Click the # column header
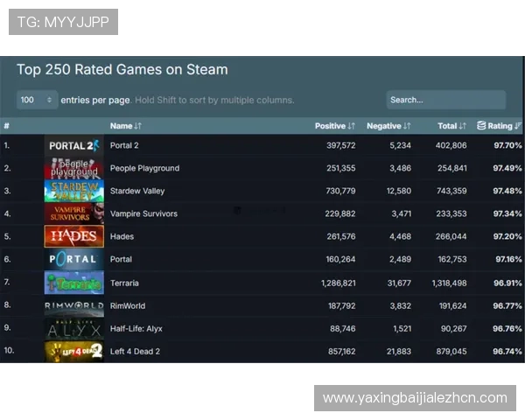The width and height of the screenshot is (525, 420). pos(7,126)
